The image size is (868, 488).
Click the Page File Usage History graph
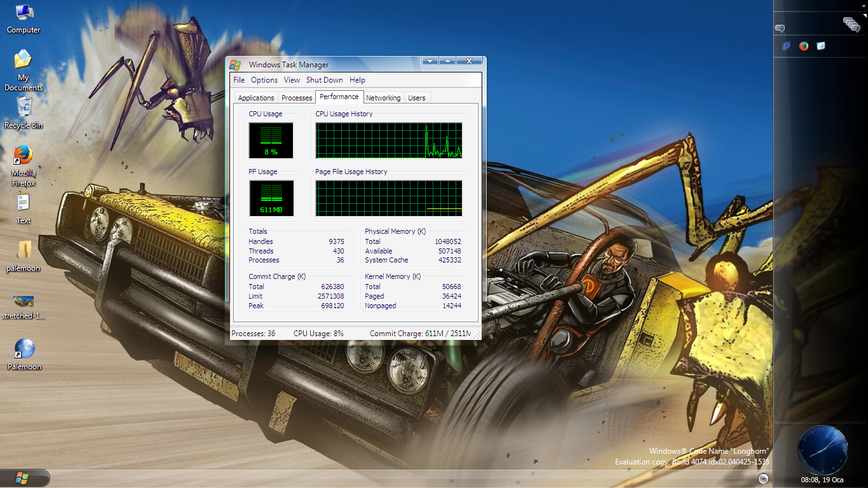tap(389, 198)
